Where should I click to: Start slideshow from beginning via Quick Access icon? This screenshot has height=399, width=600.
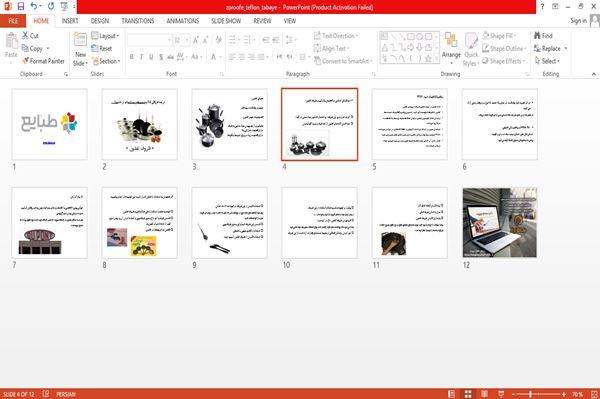click(64, 6)
